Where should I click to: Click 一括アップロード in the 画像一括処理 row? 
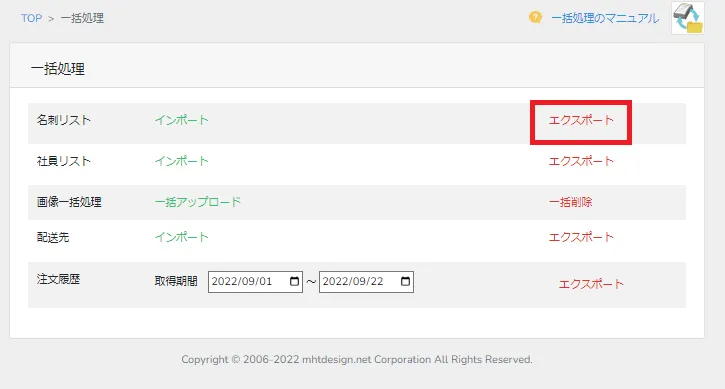197,202
